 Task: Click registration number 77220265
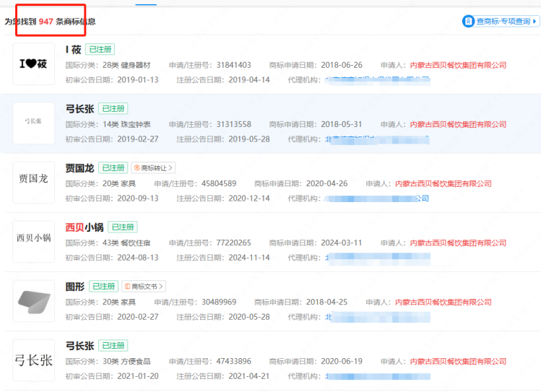pos(233,243)
